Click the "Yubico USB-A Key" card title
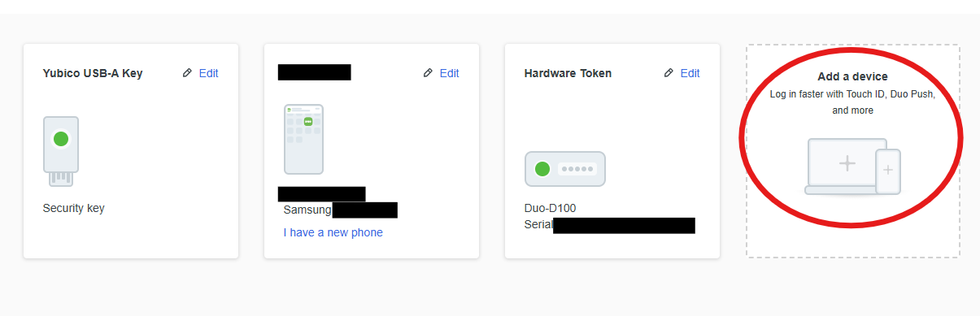 tap(93, 73)
